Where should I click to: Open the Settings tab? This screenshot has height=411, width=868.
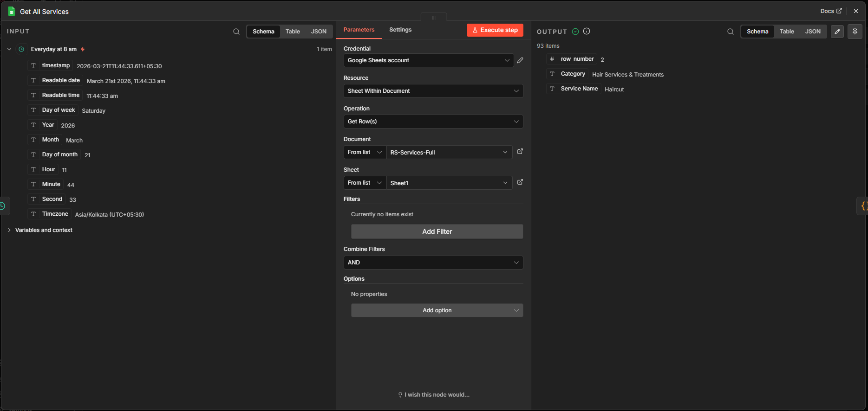pos(400,30)
